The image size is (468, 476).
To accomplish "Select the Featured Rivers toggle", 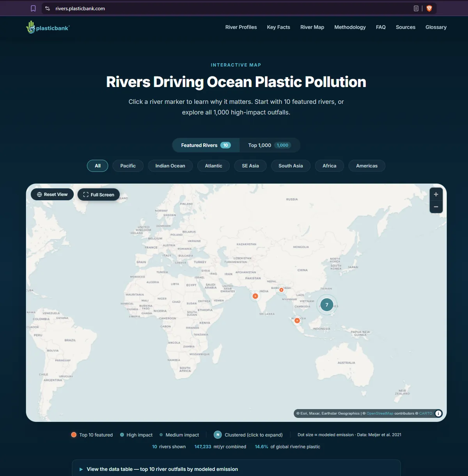I will [206, 145].
